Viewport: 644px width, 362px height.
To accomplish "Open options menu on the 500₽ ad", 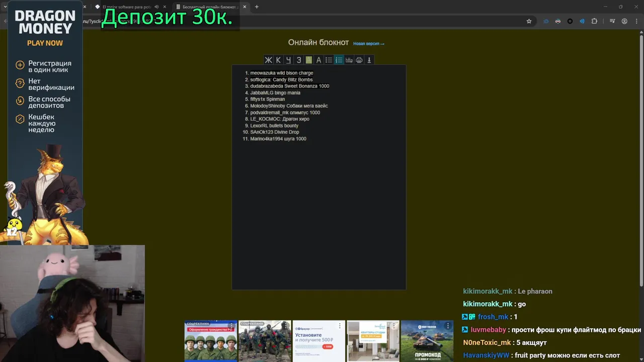I will 340,326.
